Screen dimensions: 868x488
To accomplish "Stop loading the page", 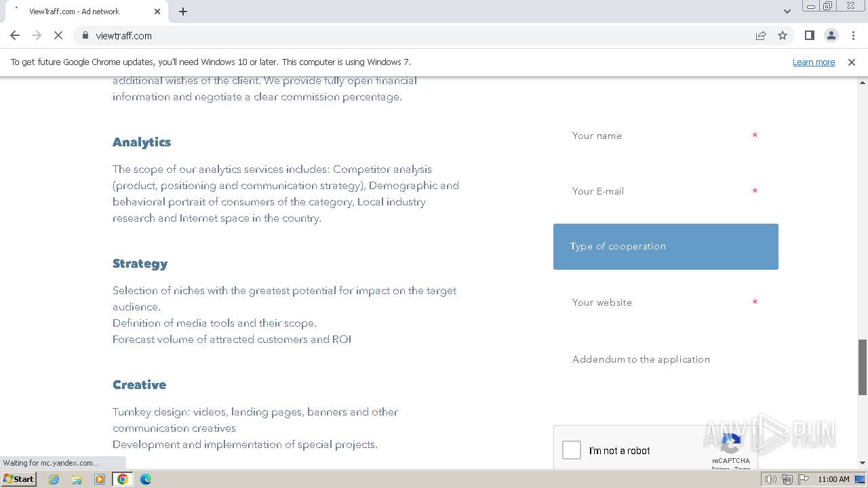I will [x=58, y=35].
